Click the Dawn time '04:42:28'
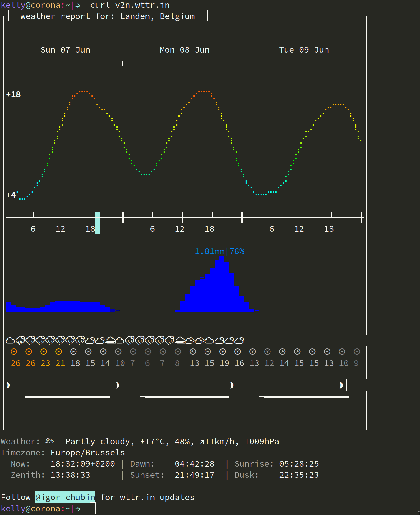Image resolution: width=420 pixels, height=515 pixels. 195,464
